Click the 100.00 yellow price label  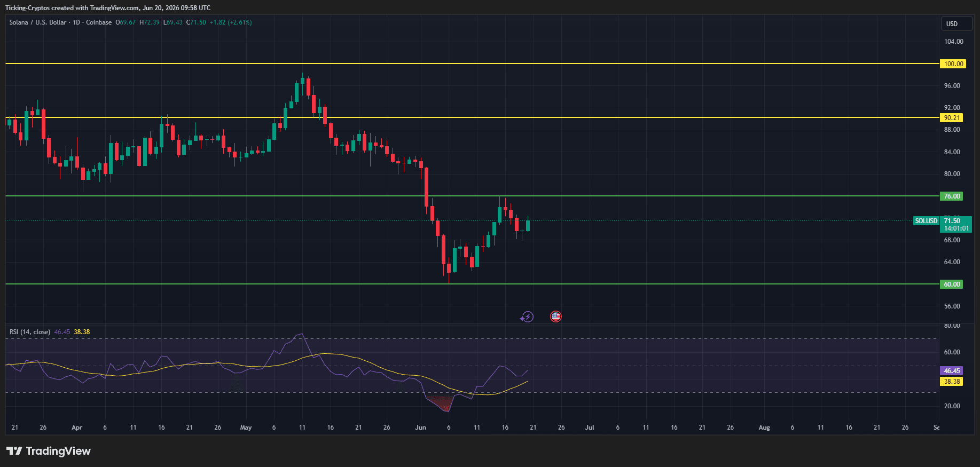pyautogui.click(x=953, y=64)
